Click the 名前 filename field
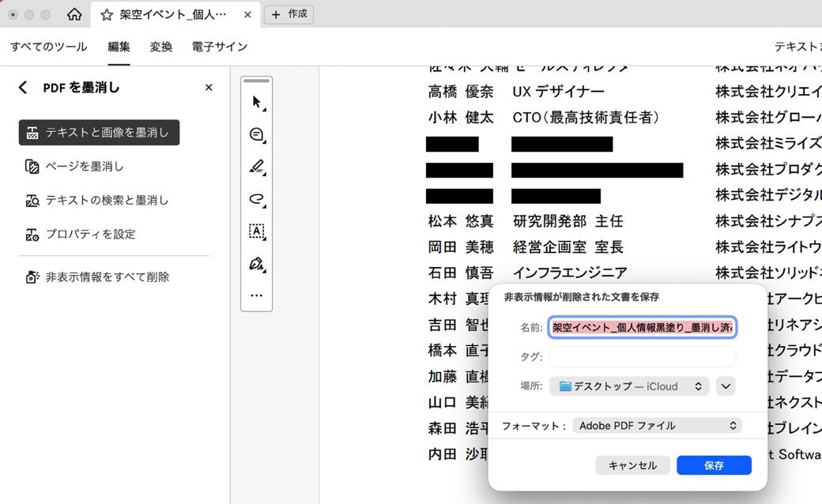The height and width of the screenshot is (504, 822). (x=642, y=327)
